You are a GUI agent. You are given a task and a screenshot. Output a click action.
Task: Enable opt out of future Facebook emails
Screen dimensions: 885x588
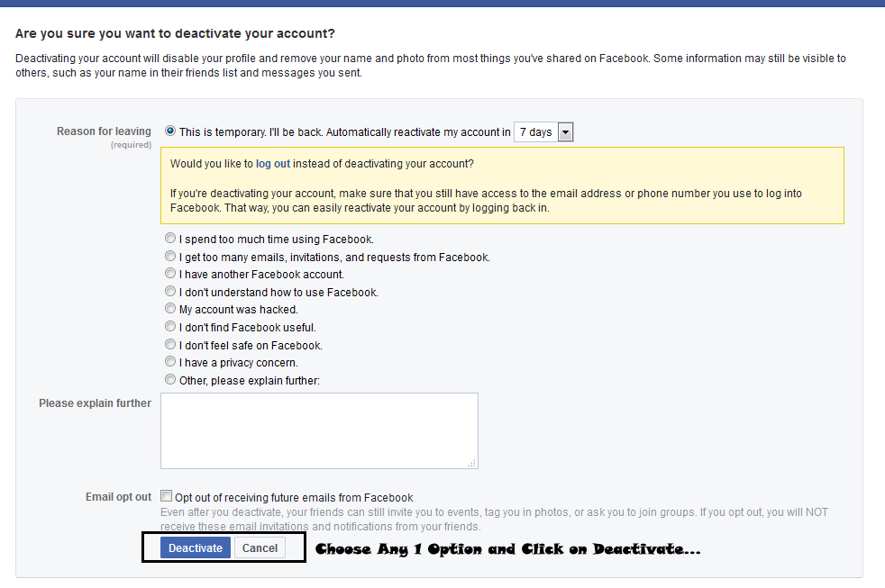(x=166, y=496)
